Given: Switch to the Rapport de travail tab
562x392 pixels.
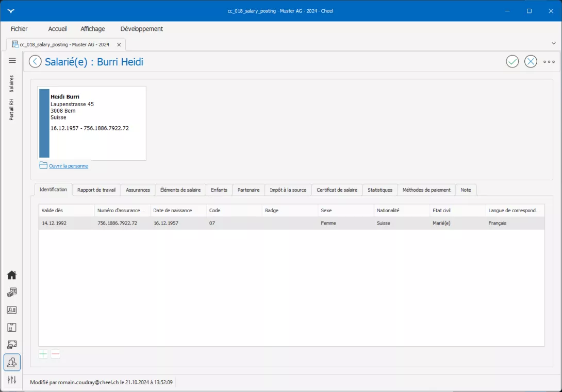Looking at the screenshot, I should [x=96, y=190].
